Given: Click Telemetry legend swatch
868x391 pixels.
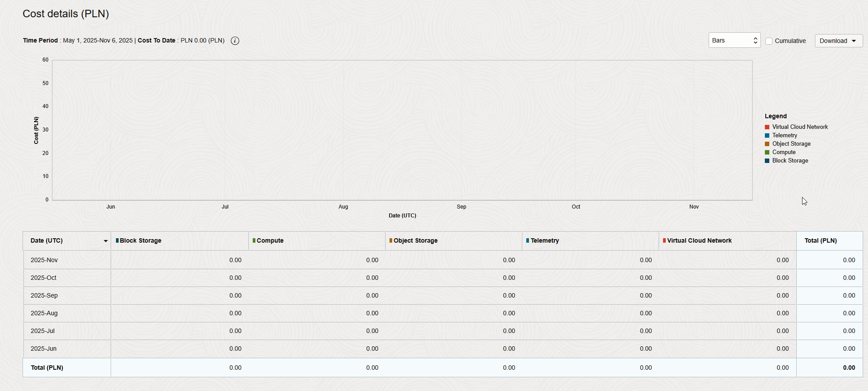Looking at the screenshot, I should tap(767, 135).
